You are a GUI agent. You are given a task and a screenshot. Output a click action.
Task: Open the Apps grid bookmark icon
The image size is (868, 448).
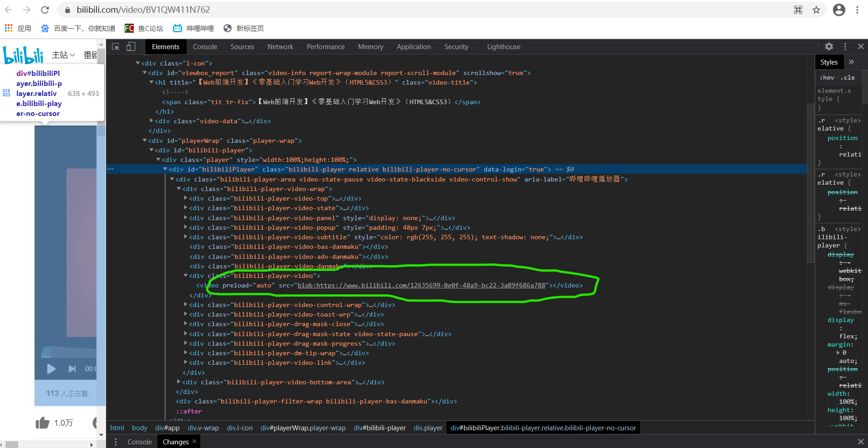click(x=9, y=28)
